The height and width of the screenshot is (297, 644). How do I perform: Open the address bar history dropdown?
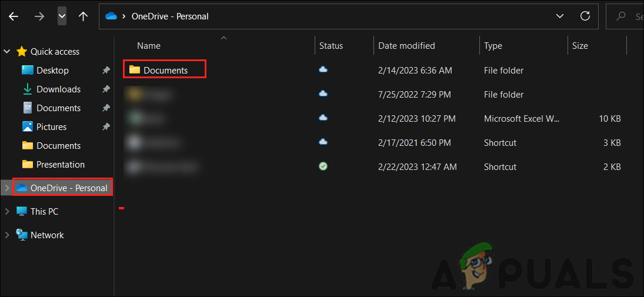559,16
